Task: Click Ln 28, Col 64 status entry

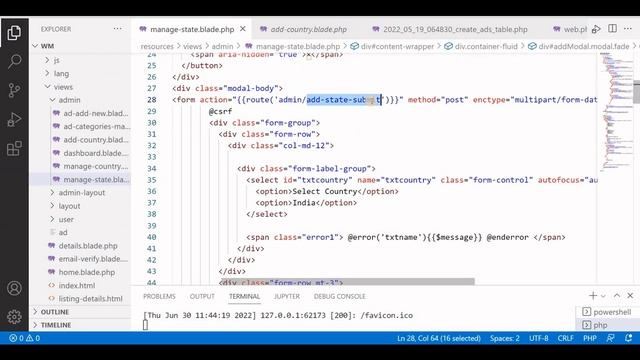Action: coord(439,338)
